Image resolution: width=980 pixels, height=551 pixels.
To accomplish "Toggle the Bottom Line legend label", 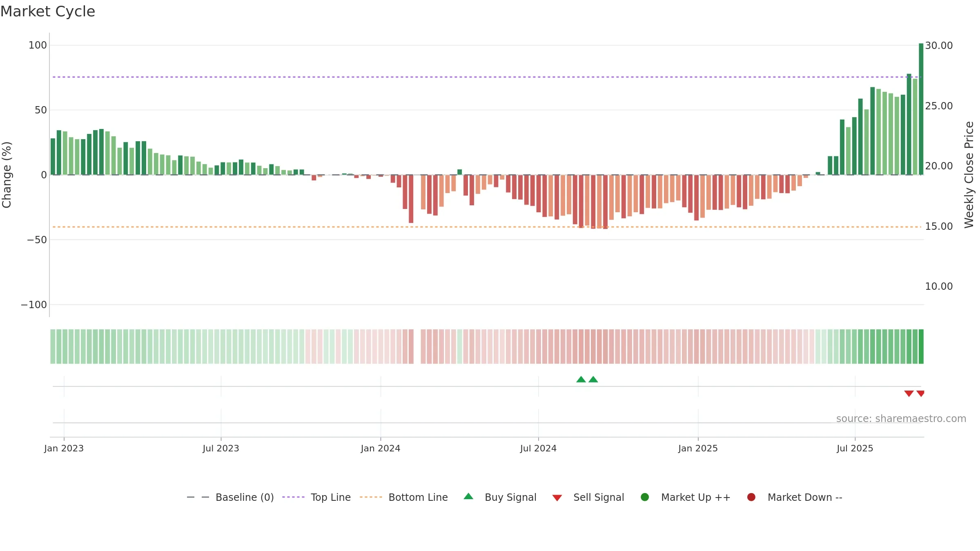I will (418, 498).
